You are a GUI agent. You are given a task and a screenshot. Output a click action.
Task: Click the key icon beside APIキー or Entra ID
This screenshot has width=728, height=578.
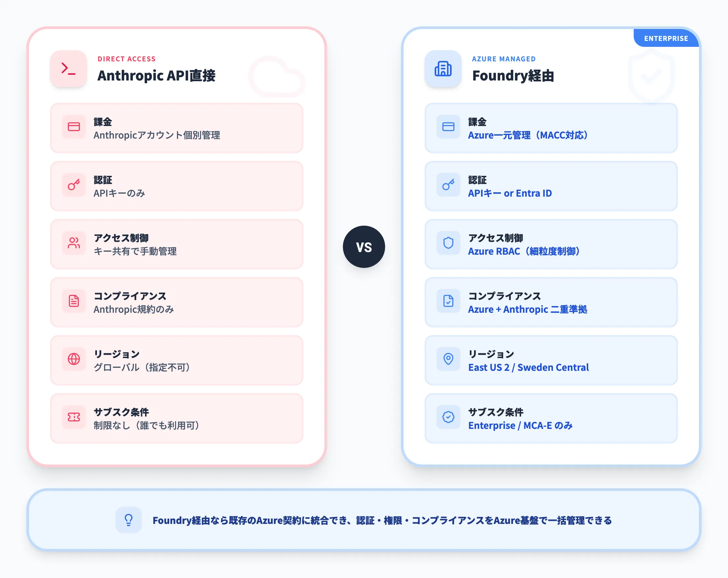point(448,185)
